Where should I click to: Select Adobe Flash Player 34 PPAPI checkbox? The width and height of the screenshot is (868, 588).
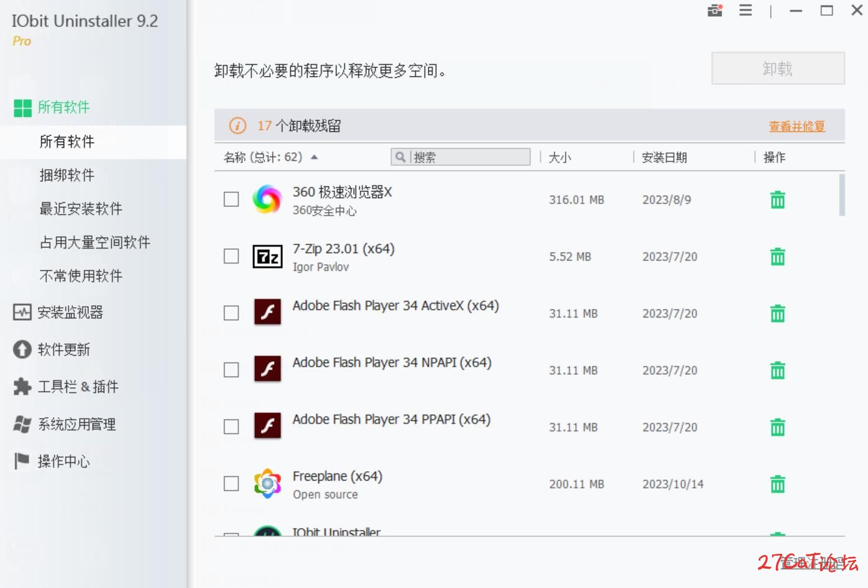click(x=231, y=426)
